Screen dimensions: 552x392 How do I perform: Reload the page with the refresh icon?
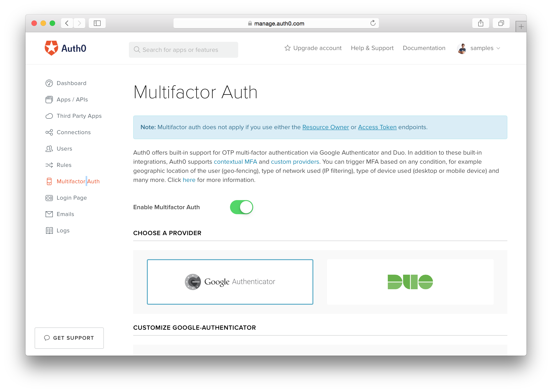point(373,23)
